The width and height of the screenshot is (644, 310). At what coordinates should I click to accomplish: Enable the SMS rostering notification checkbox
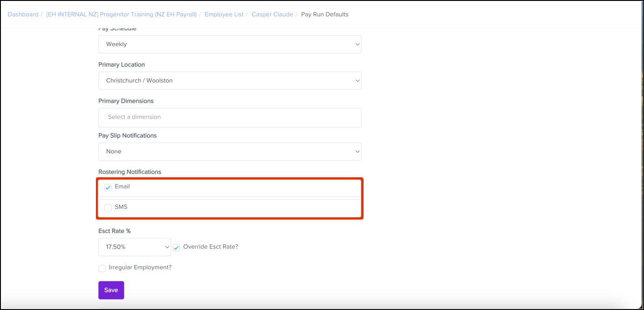(x=108, y=208)
